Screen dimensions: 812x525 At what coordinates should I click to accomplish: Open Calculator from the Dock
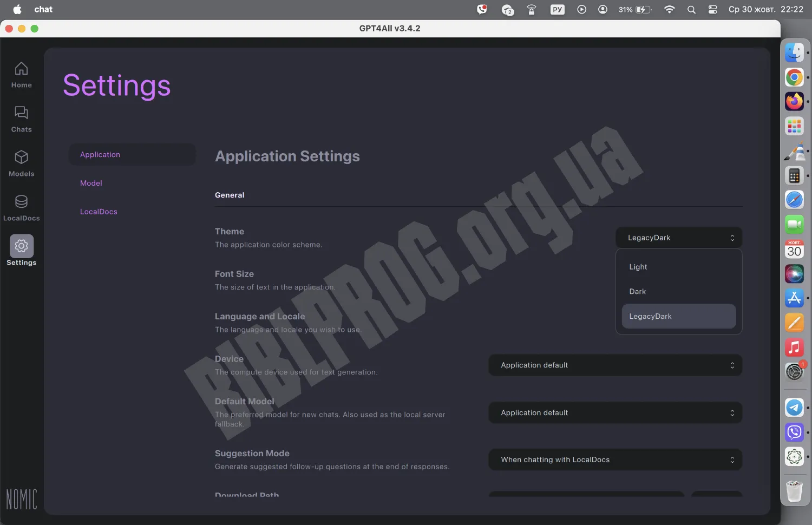point(794,175)
